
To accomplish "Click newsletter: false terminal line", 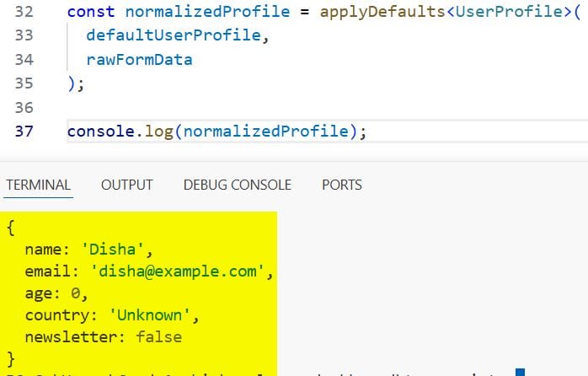I will (x=104, y=337).
